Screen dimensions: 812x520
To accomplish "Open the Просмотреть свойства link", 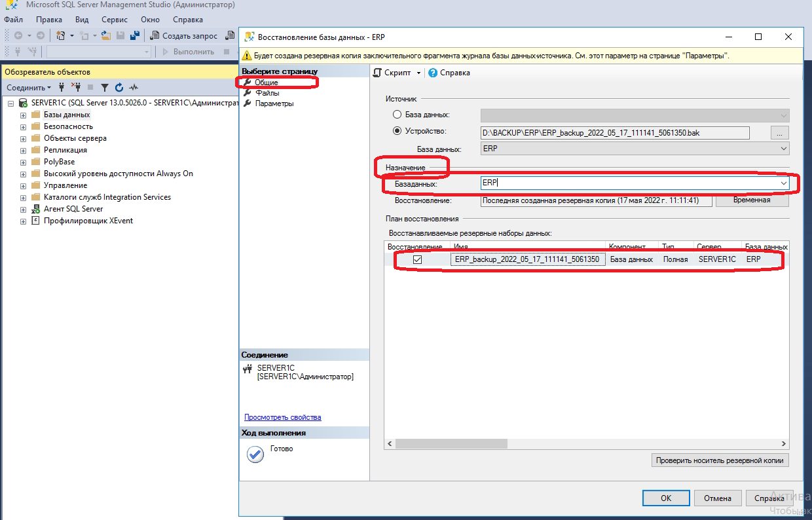I will 283,417.
